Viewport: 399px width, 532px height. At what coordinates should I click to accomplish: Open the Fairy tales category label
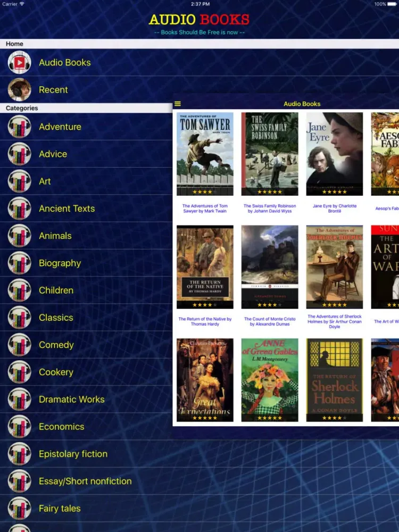(60, 509)
